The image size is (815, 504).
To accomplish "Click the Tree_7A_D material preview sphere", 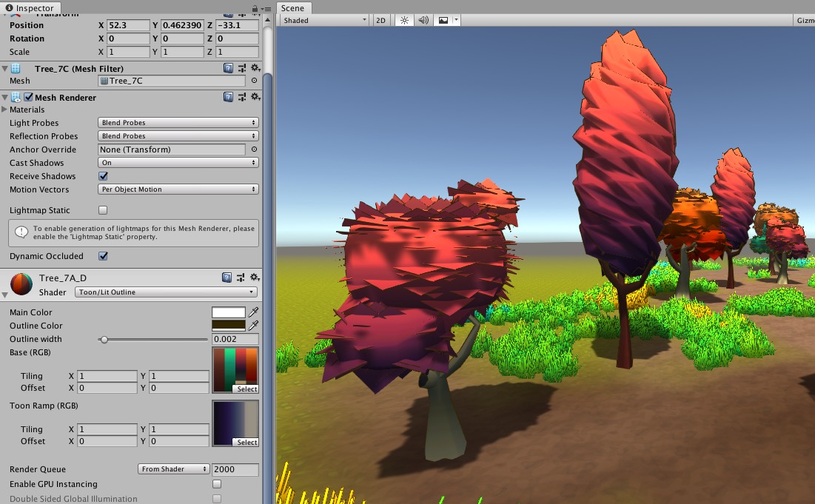I will coord(21,284).
